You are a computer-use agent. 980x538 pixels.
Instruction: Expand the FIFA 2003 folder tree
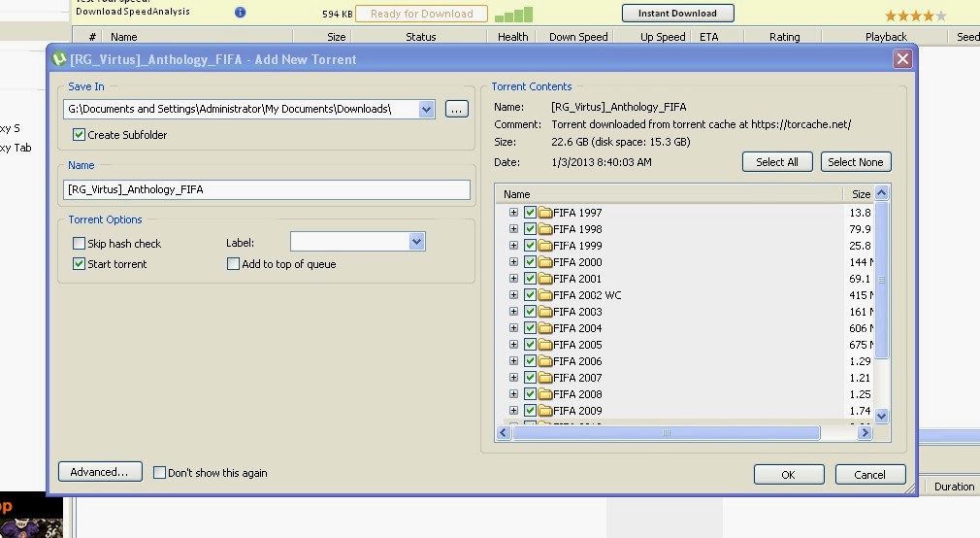pos(513,312)
